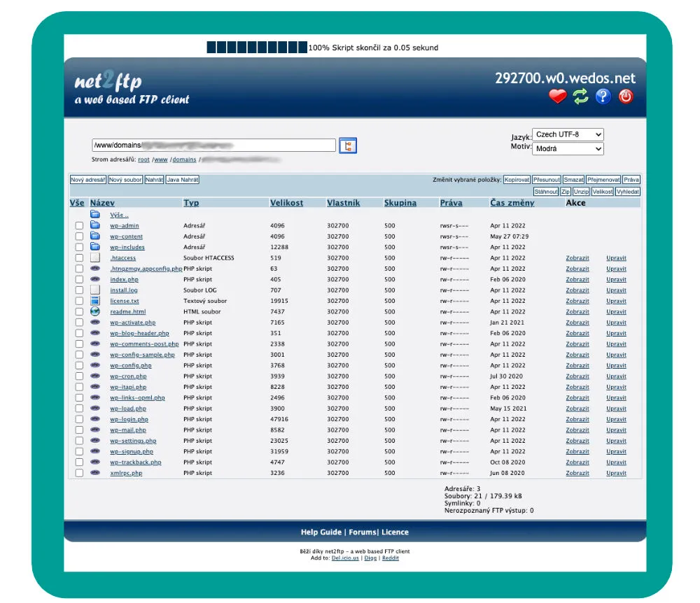Open help via blue question mark icon

(603, 96)
